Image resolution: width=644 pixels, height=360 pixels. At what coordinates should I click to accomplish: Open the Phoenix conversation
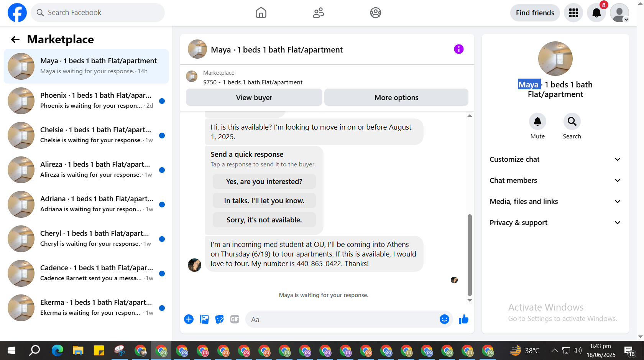(86, 101)
